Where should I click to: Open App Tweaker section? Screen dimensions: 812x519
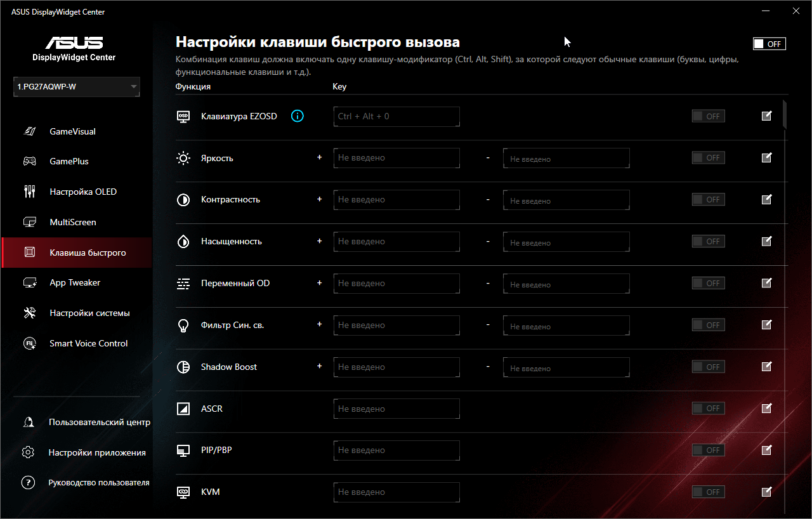(x=75, y=282)
